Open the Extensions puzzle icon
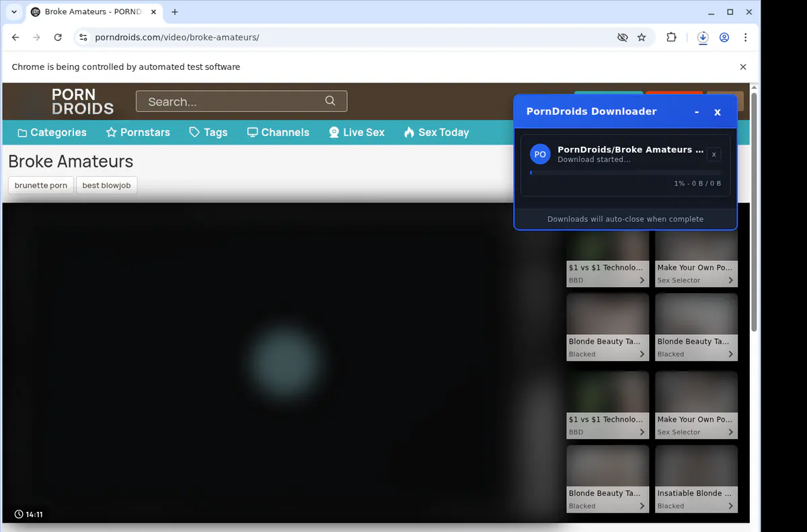The height and width of the screenshot is (532, 807). tap(671, 38)
